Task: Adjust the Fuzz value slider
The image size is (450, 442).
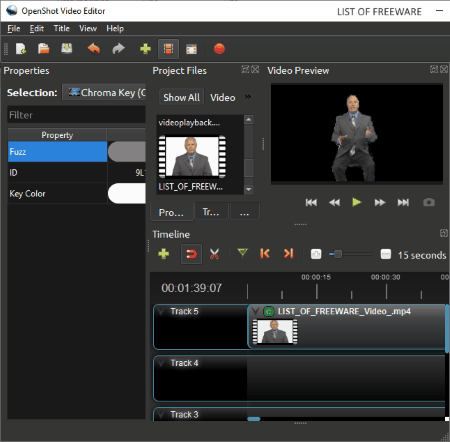Action: [127, 152]
